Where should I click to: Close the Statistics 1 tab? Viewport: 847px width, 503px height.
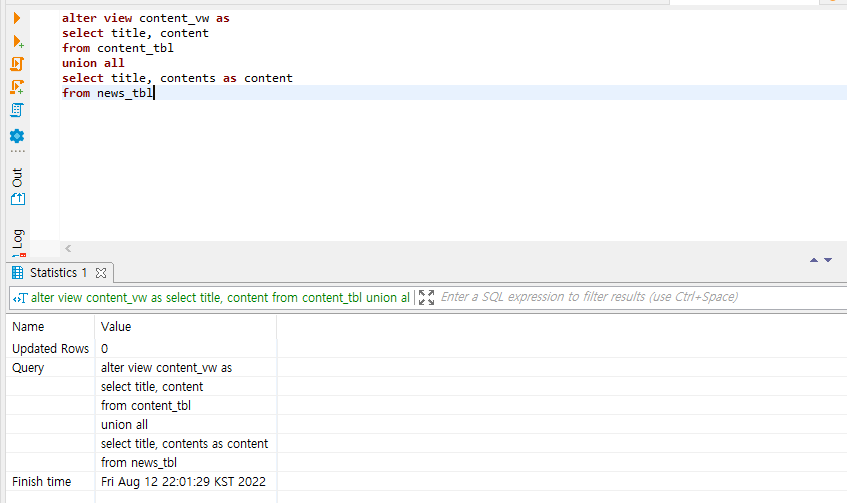[101, 273]
